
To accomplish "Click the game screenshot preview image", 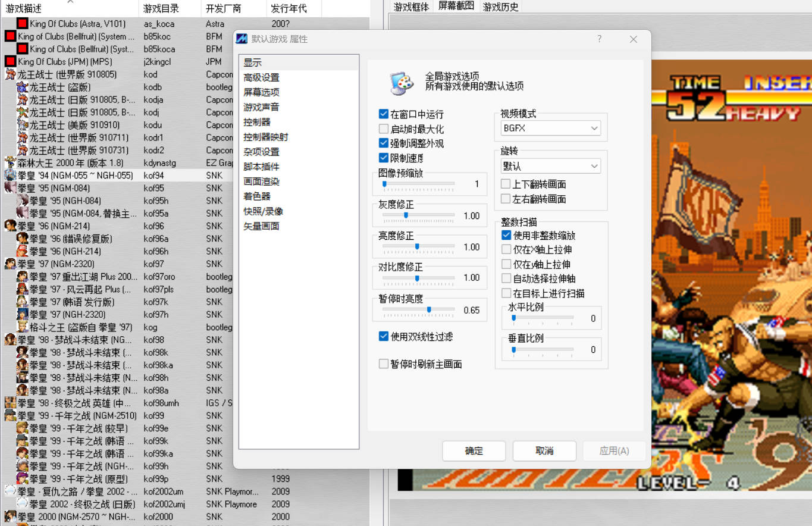I will point(732,274).
